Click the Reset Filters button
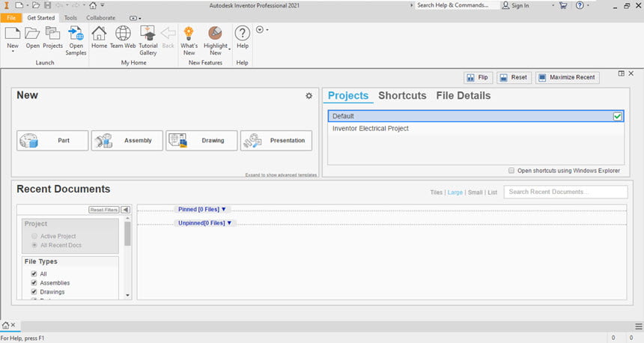This screenshot has width=644, height=343. coord(104,210)
